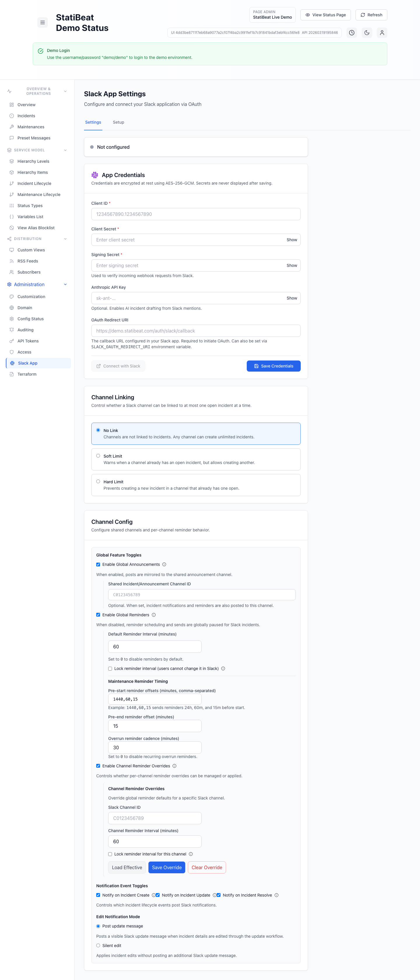420x980 pixels.
Task: Click the Overview sidebar icon
Action: 12,105
